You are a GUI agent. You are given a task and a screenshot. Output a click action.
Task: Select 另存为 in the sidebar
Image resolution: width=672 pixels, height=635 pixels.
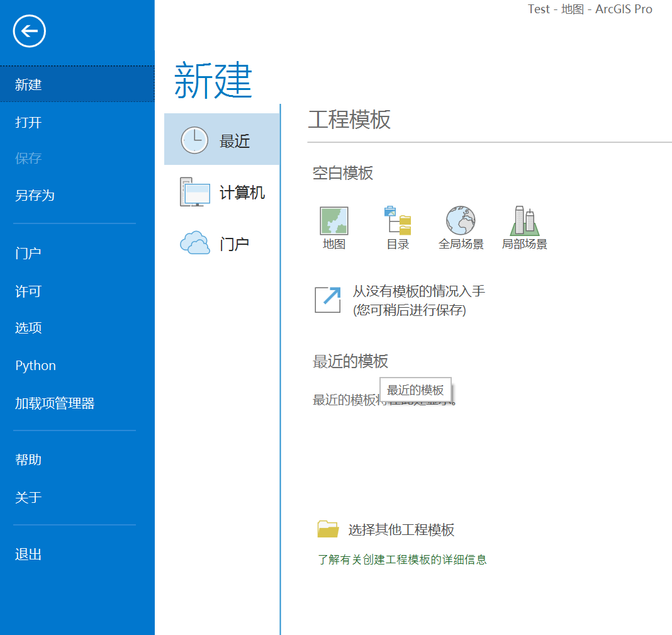35,195
